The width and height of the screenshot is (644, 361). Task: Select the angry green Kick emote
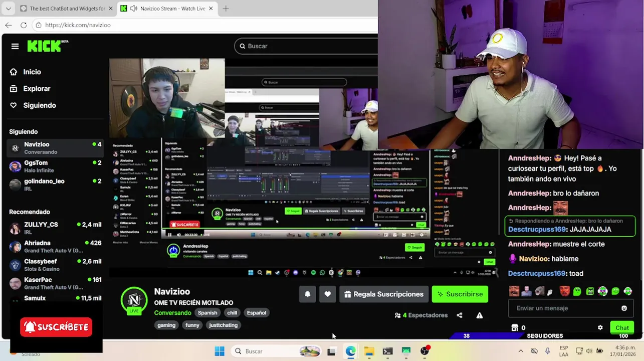(x=590, y=291)
